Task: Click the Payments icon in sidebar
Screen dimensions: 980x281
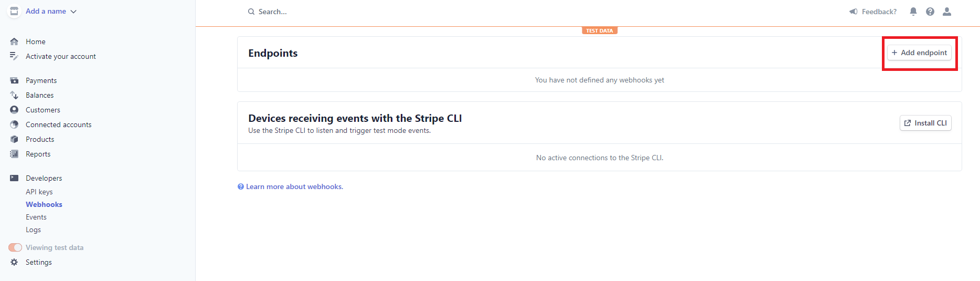Action: click(14, 80)
